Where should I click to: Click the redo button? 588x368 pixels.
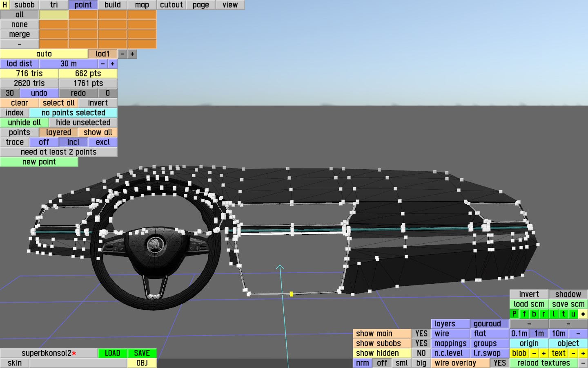[78, 93]
